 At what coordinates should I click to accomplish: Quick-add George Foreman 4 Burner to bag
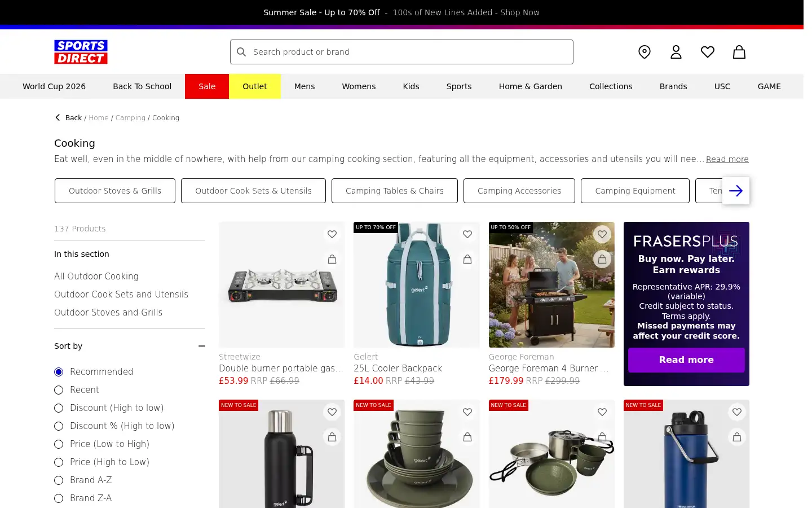click(602, 259)
